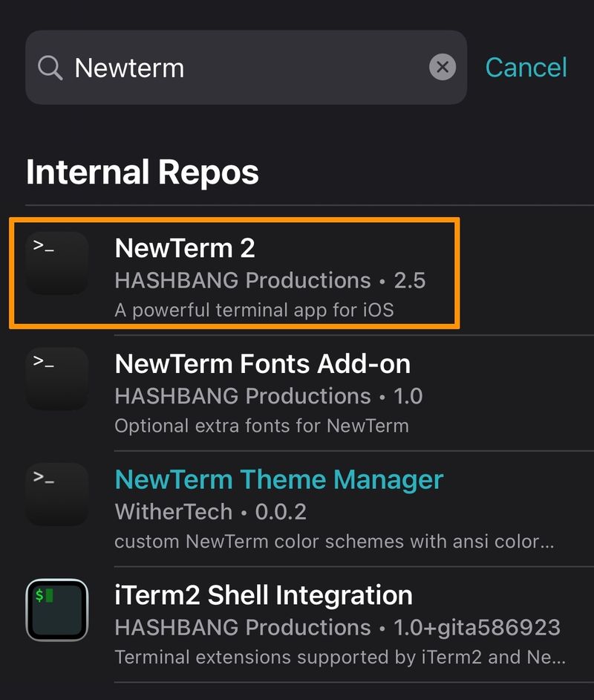The height and width of the screenshot is (700, 594).
Task: Select HASHBANG Productions 1.0+gita586923 line
Action: [x=337, y=627]
